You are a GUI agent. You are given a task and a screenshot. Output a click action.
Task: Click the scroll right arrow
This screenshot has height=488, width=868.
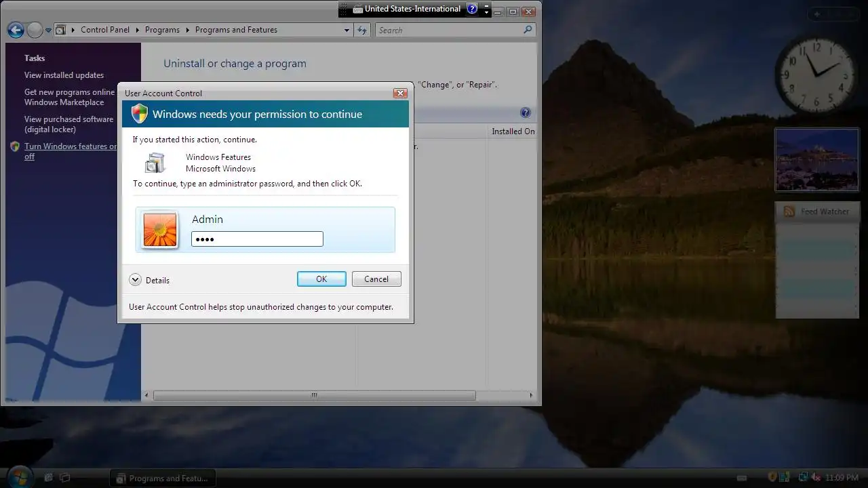pyautogui.click(x=531, y=395)
